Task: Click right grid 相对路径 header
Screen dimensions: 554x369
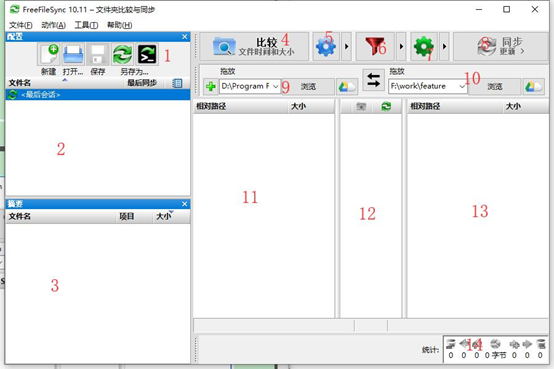Action: (x=455, y=106)
